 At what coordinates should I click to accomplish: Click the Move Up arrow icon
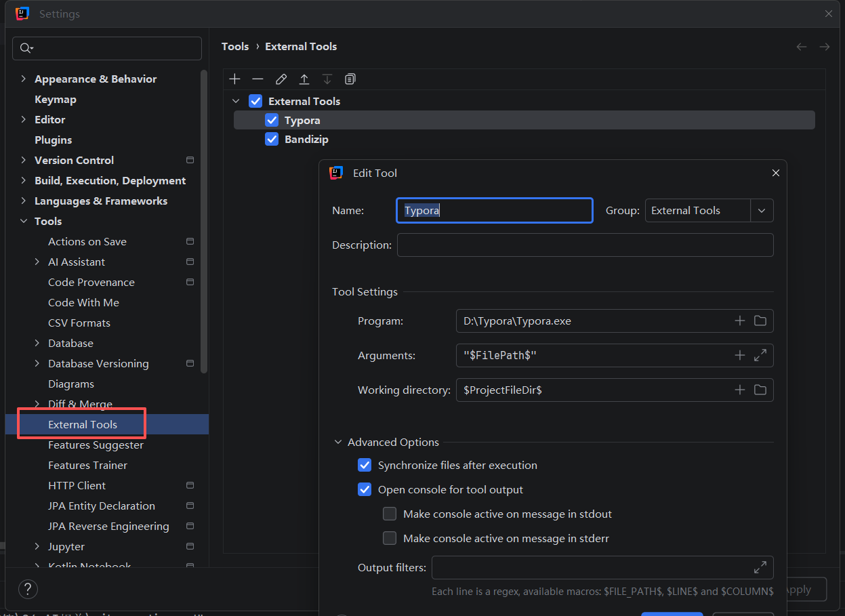[304, 79]
